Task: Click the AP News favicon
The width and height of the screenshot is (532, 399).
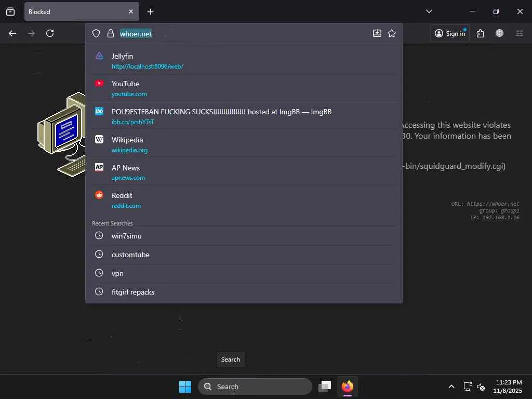Action: [99, 167]
